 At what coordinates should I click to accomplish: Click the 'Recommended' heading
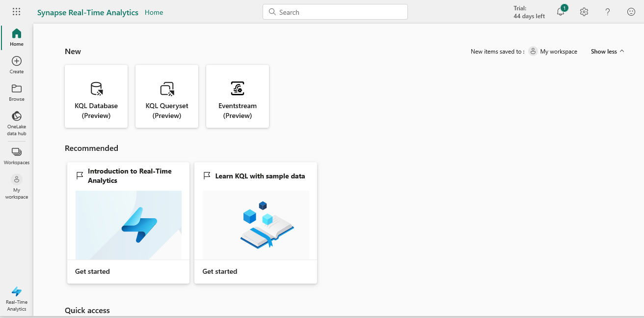click(91, 148)
